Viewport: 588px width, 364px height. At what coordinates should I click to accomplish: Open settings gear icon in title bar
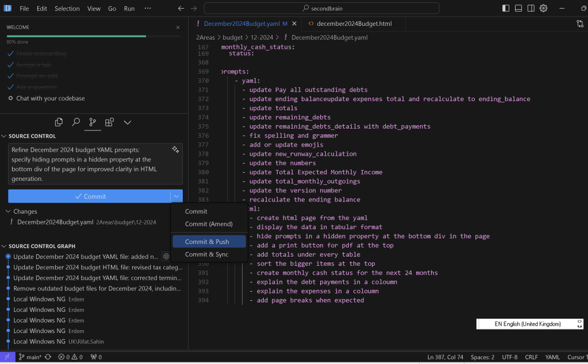pyautogui.click(x=543, y=8)
